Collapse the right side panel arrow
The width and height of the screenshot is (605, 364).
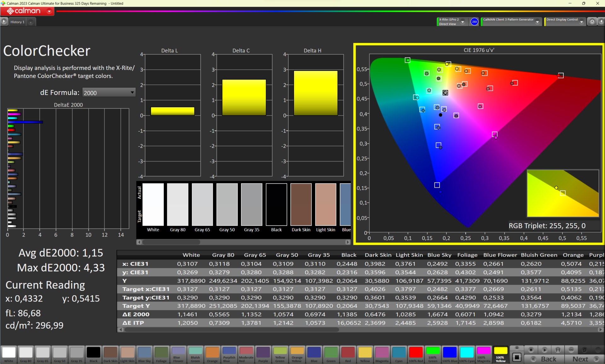point(601,21)
